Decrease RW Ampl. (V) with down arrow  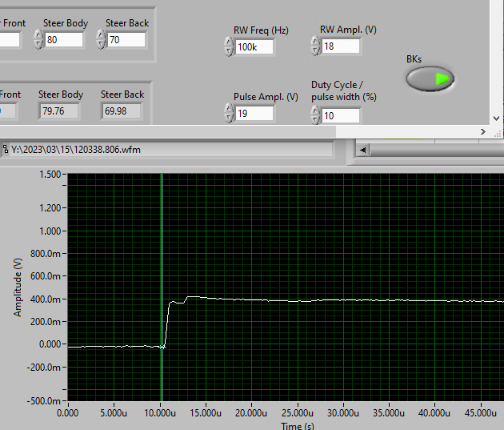(314, 50)
